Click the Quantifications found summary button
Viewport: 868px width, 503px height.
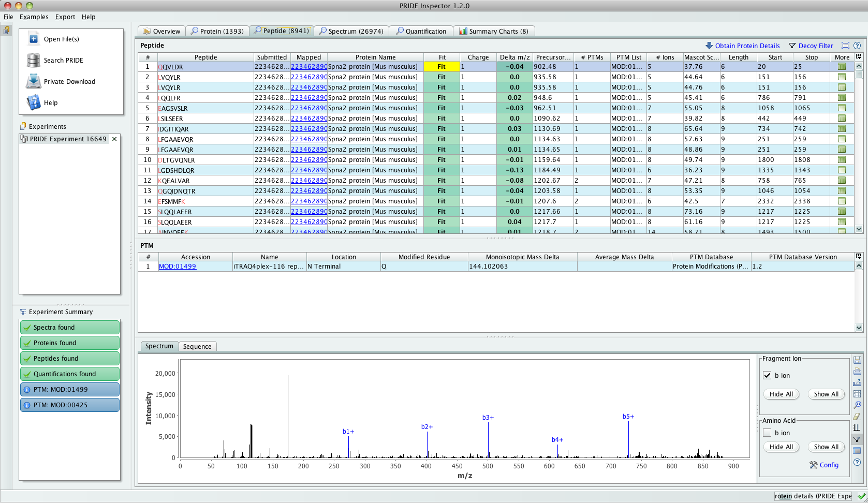pos(70,374)
